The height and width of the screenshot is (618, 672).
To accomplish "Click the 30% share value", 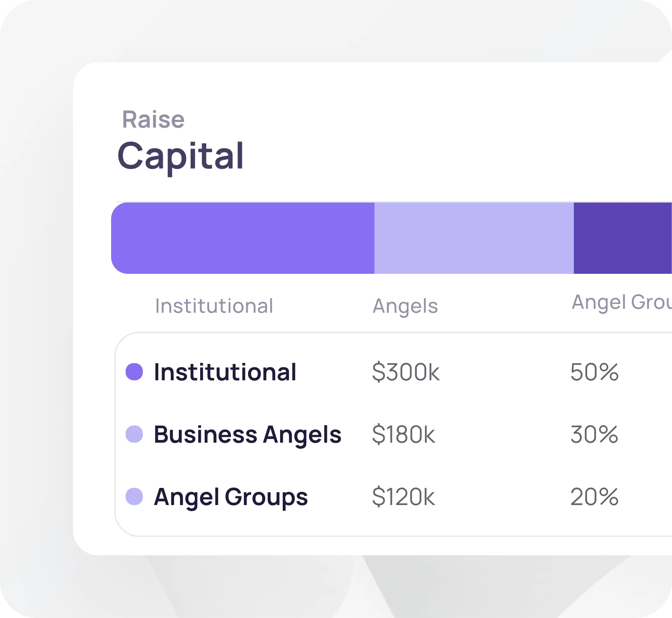I will (594, 434).
